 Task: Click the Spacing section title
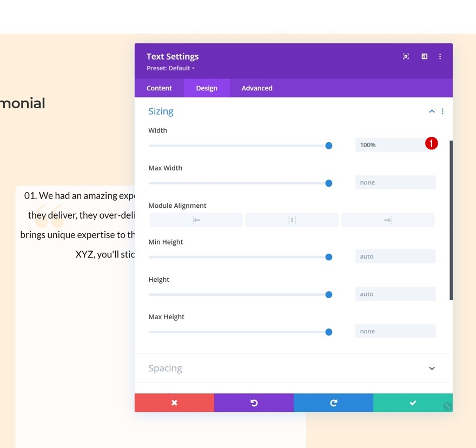point(165,368)
